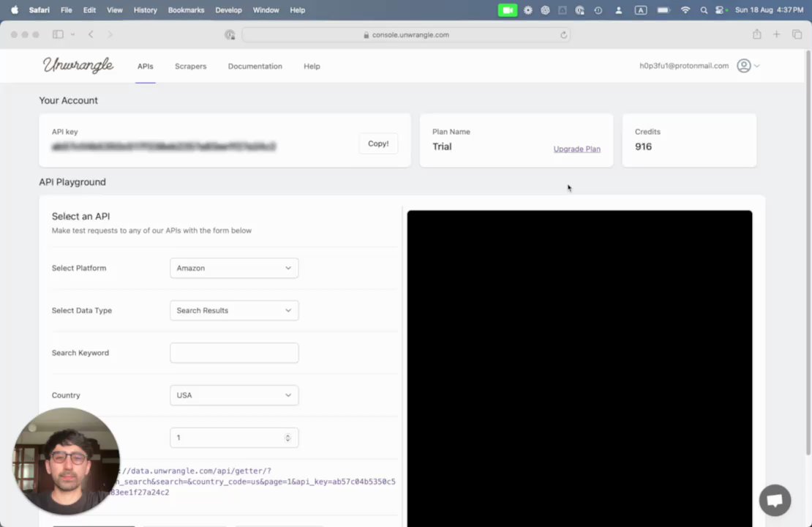Viewport: 812px width, 527px height.
Task: Open the Bookmarks menu
Action: coord(186,10)
